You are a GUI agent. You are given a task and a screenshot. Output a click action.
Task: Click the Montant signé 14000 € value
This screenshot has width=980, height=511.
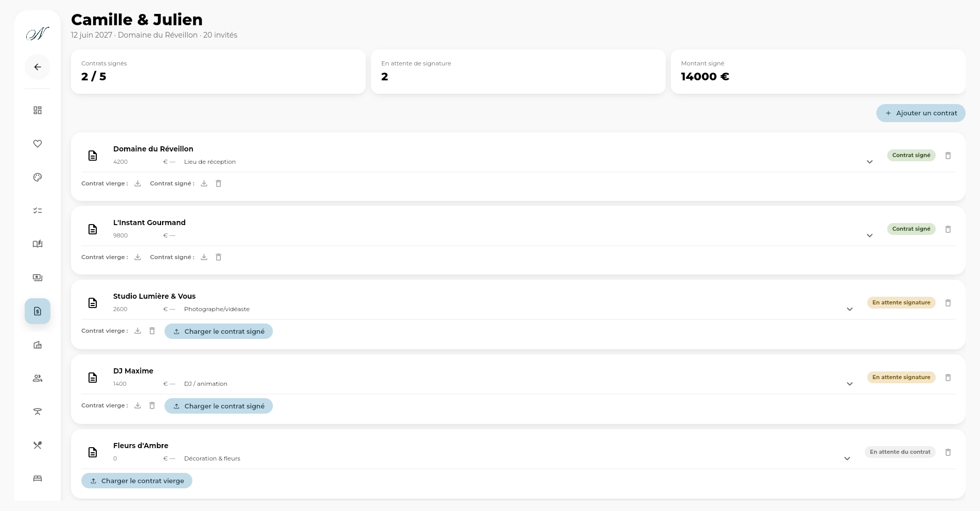705,77
